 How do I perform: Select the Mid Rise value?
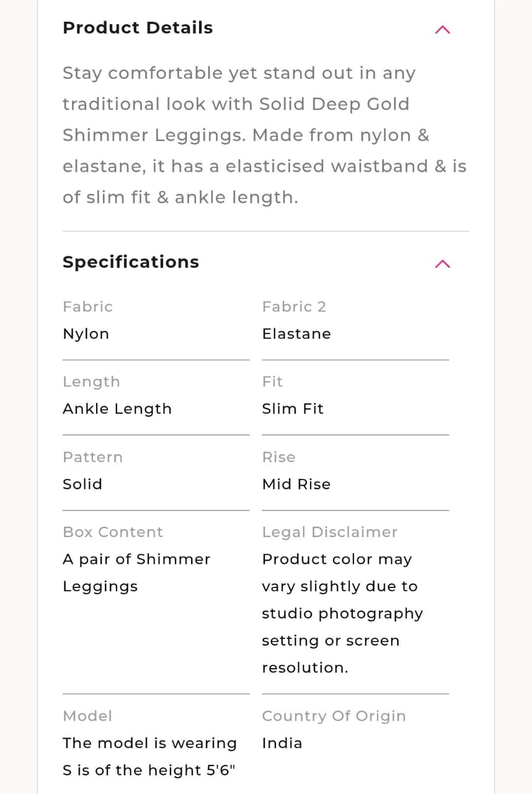[x=296, y=484]
